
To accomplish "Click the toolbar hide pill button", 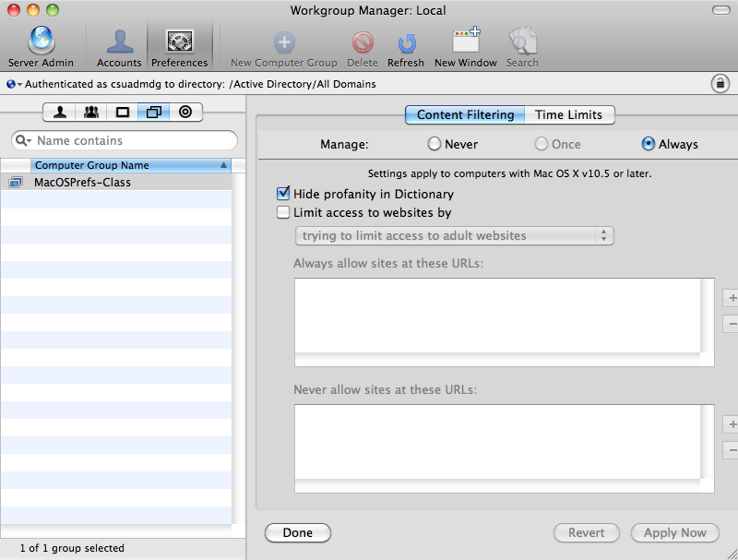I will click(721, 10).
